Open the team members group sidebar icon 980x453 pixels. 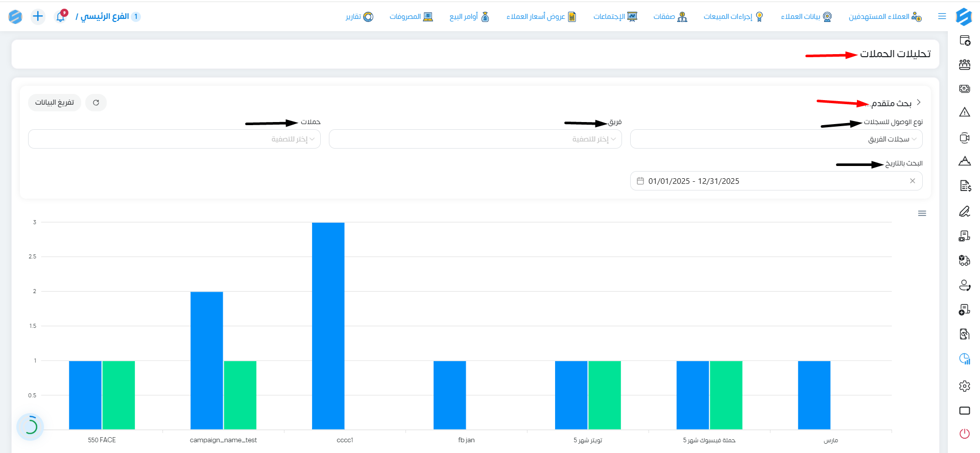pos(964,64)
